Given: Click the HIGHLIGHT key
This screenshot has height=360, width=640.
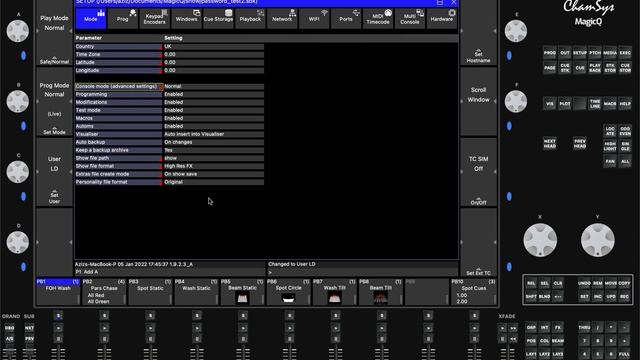Looking at the screenshot, I should (x=610, y=146).
